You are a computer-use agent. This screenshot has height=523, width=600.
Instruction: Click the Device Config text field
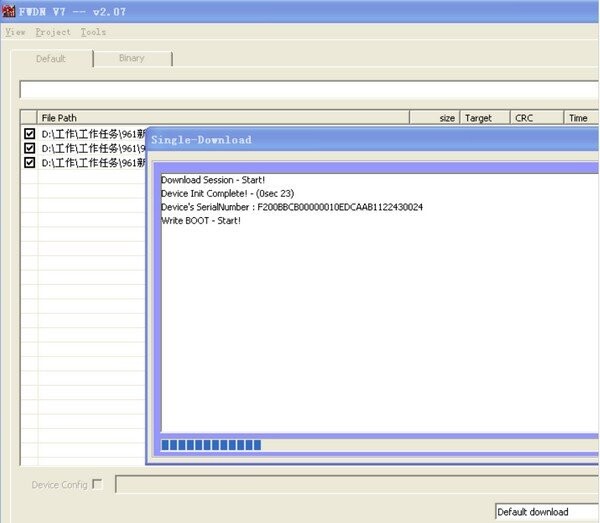pos(357,484)
